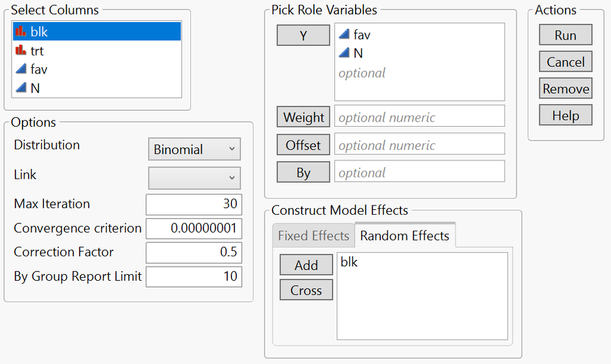This screenshot has height=364, width=611.
Task: Assign selection with the Y role button
Action: [x=303, y=35]
